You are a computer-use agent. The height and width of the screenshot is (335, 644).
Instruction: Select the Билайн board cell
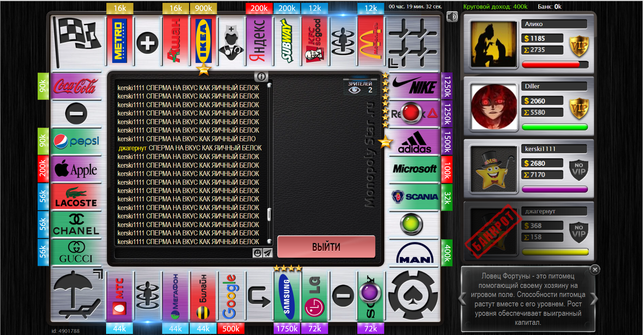point(203,296)
